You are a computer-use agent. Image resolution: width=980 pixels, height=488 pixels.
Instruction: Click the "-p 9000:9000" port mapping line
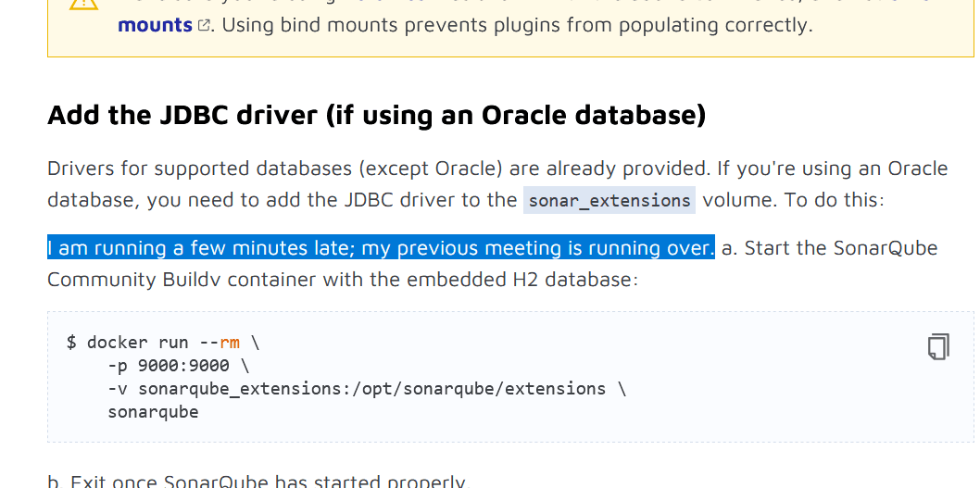point(178,366)
